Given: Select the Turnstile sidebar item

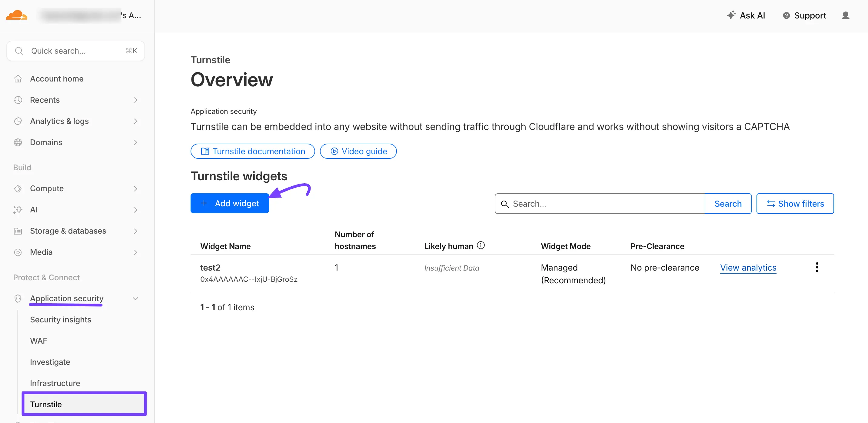Looking at the screenshot, I should pos(46,404).
